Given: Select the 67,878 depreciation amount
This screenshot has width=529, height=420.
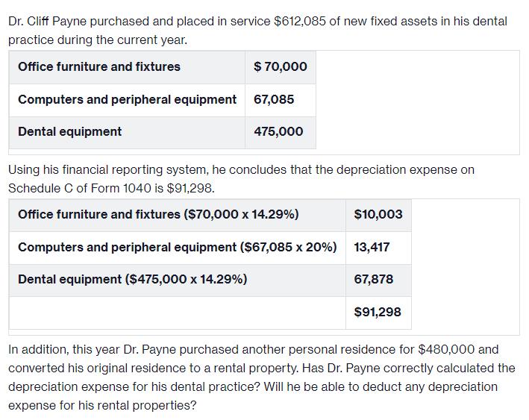Looking at the screenshot, I should pos(373,280).
